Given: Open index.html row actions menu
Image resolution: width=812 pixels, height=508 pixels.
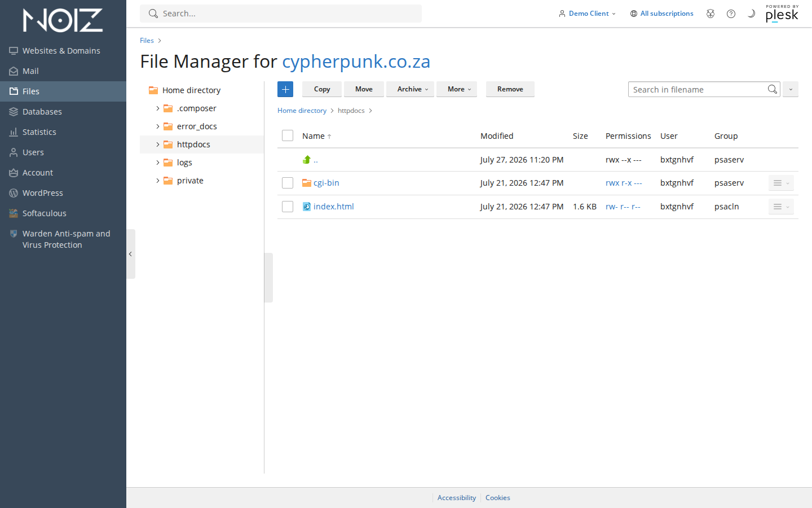Looking at the screenshot, I should pos(781,207).
